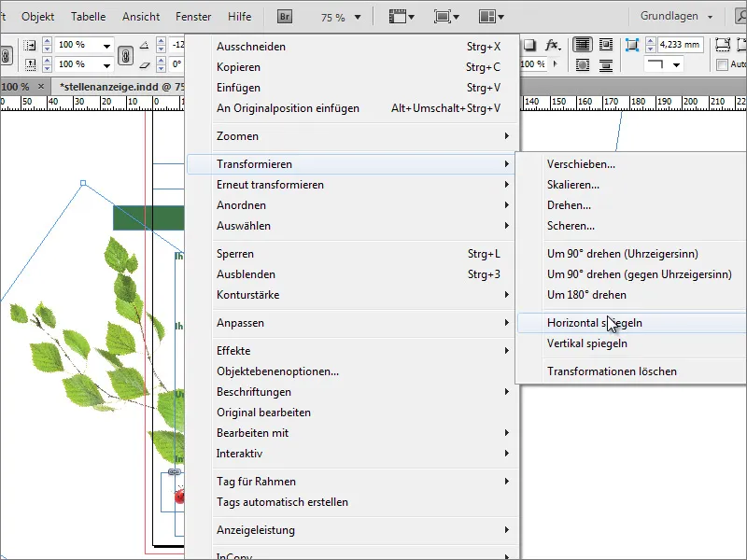
Task: Open Objektebenenoptionen... dialog
Action: pyautogui.click(x=352, y=371)
